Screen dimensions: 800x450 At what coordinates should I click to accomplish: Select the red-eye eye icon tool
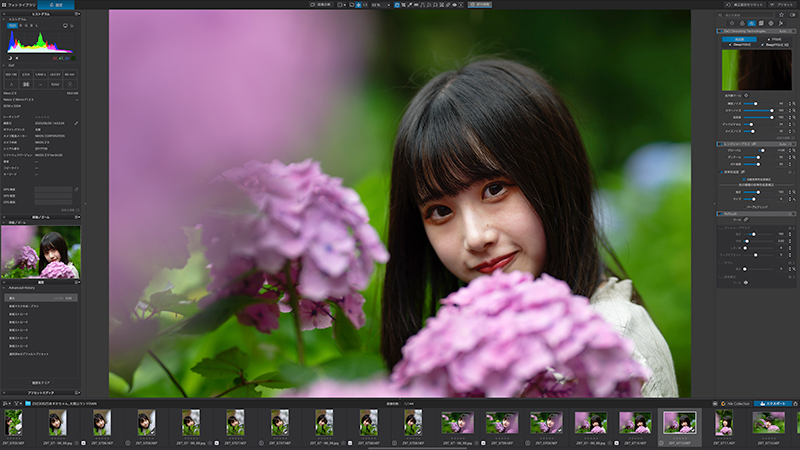point(455,5)
